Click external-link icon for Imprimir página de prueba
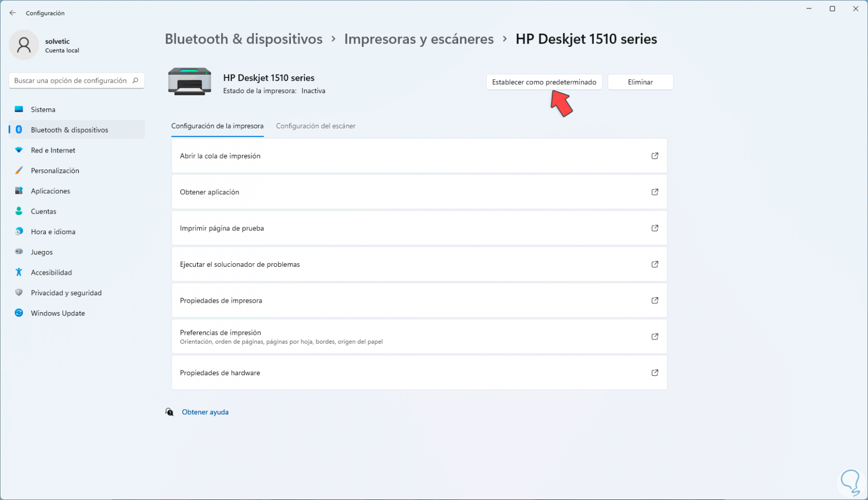 pyautogui.click(x=655, y=228)
